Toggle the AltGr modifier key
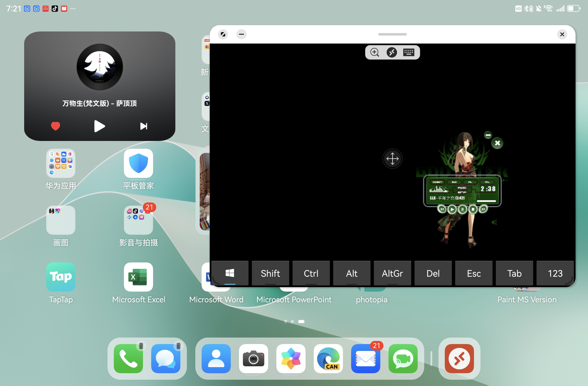The image size is (588, 386). click(392, 273)
